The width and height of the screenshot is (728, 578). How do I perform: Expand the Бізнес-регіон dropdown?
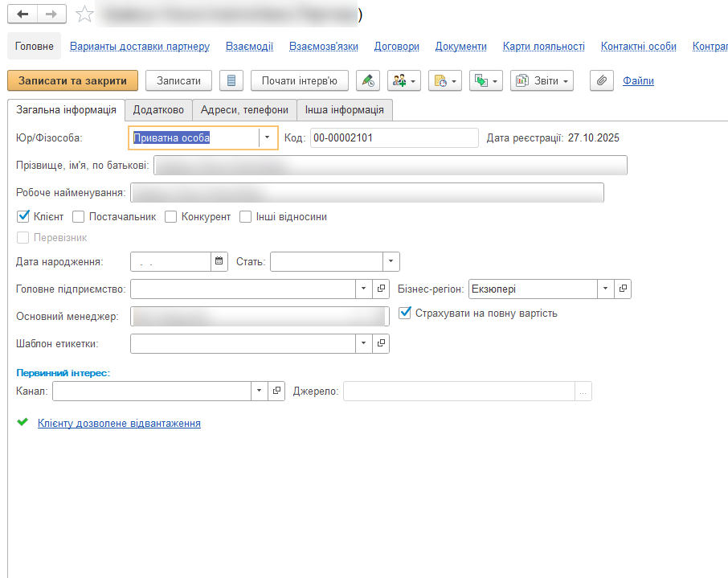click(605, 289)
